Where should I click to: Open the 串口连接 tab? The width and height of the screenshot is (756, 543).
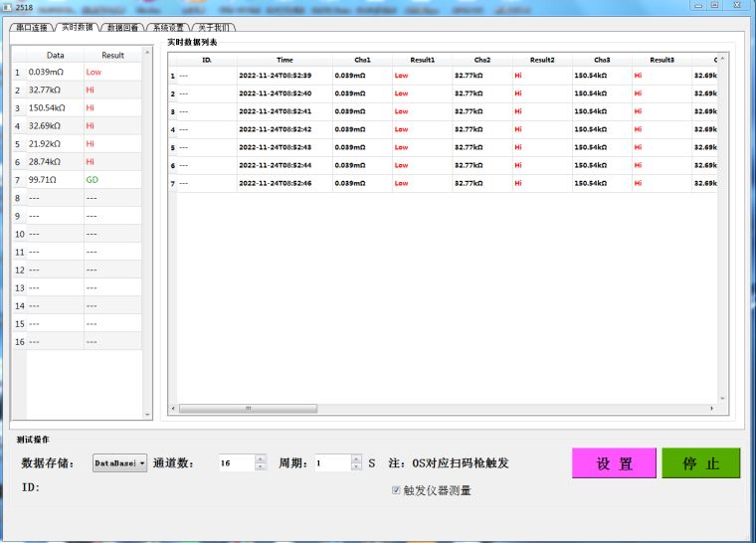click(30, 28)
